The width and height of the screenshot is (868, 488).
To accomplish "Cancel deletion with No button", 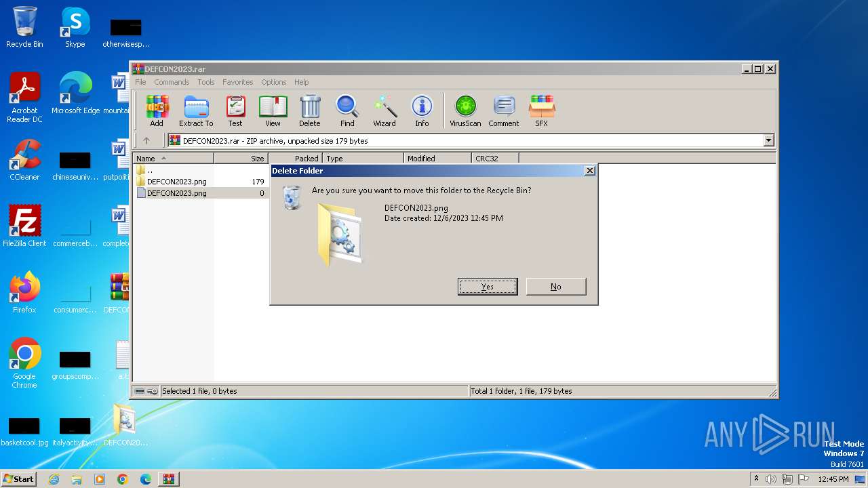I will click(556, 287).
